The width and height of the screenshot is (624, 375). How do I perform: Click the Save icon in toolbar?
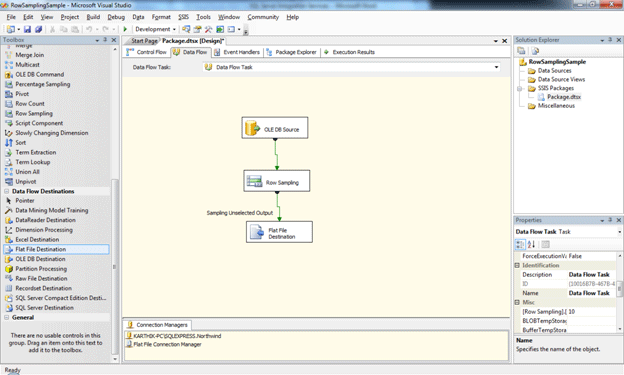[27, 29]
